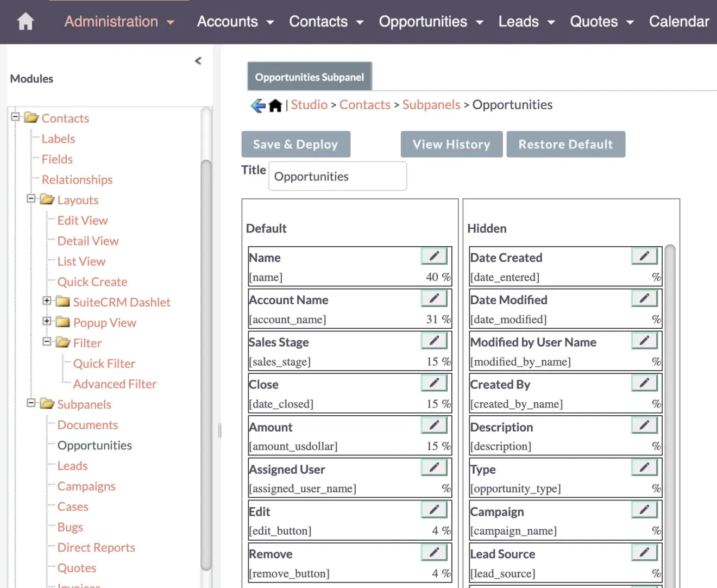The width and height of the screenshot is (717, 588).
Task: Select the Opportunities Subpanel tab
Action: click(x=309, y=77)
